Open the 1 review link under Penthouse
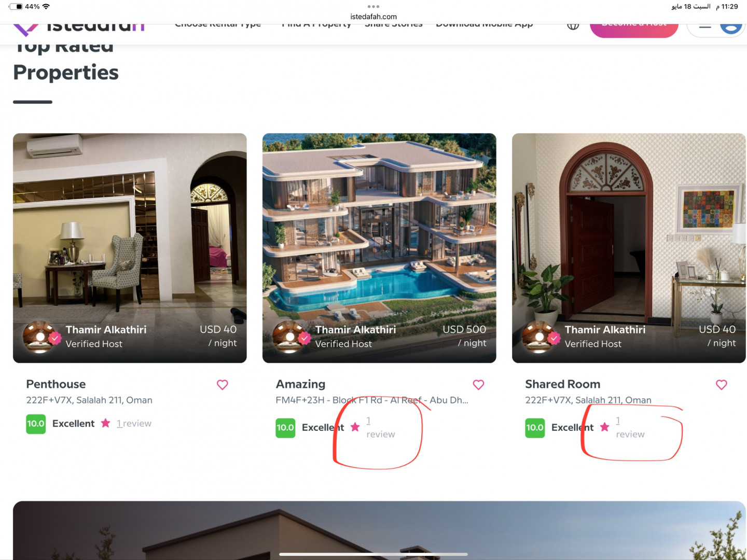Screen dimensions: 747x560 (134, 424)
